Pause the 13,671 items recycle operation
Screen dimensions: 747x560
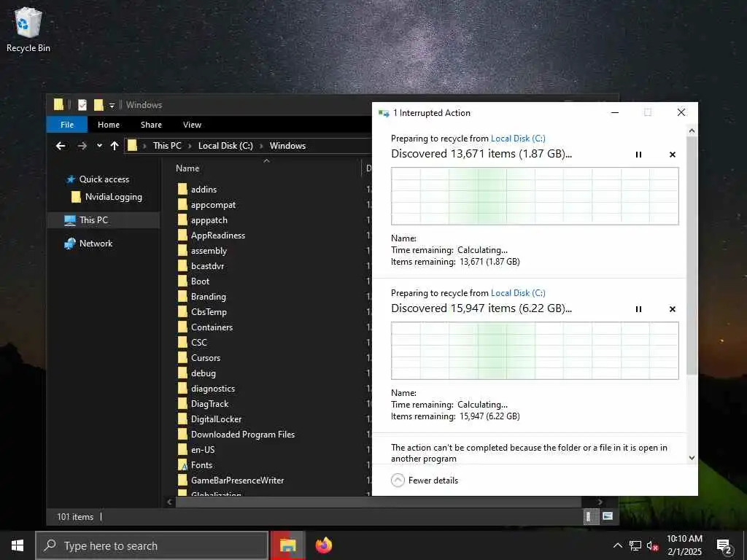point(638,155)
